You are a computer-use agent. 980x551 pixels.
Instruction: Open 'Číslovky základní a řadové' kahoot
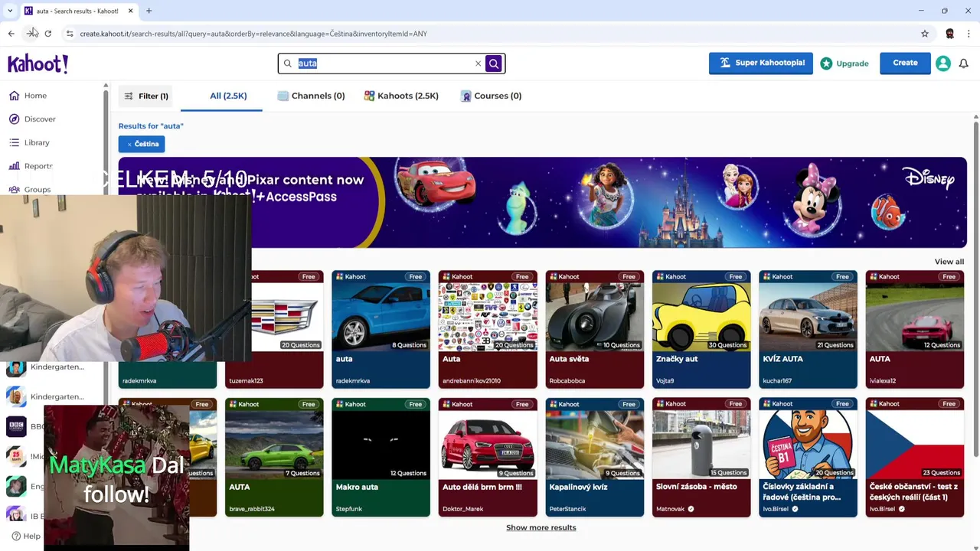point(808,458)
